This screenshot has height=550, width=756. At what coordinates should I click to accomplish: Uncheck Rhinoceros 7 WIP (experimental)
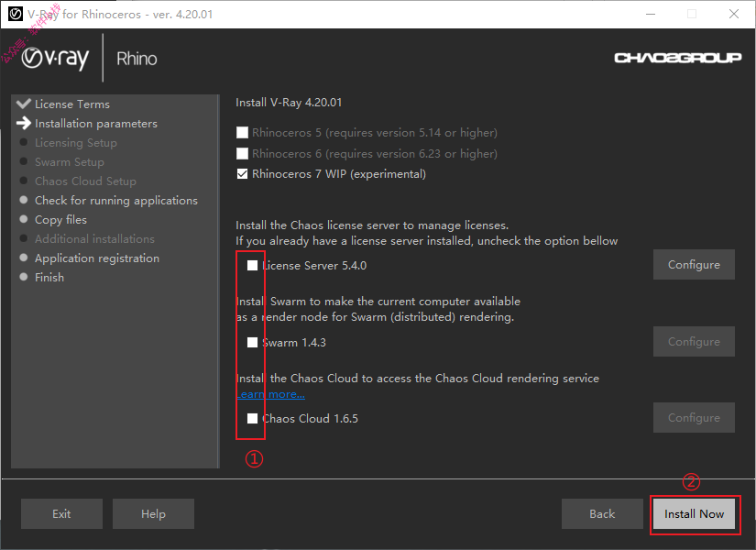[243, 173]
